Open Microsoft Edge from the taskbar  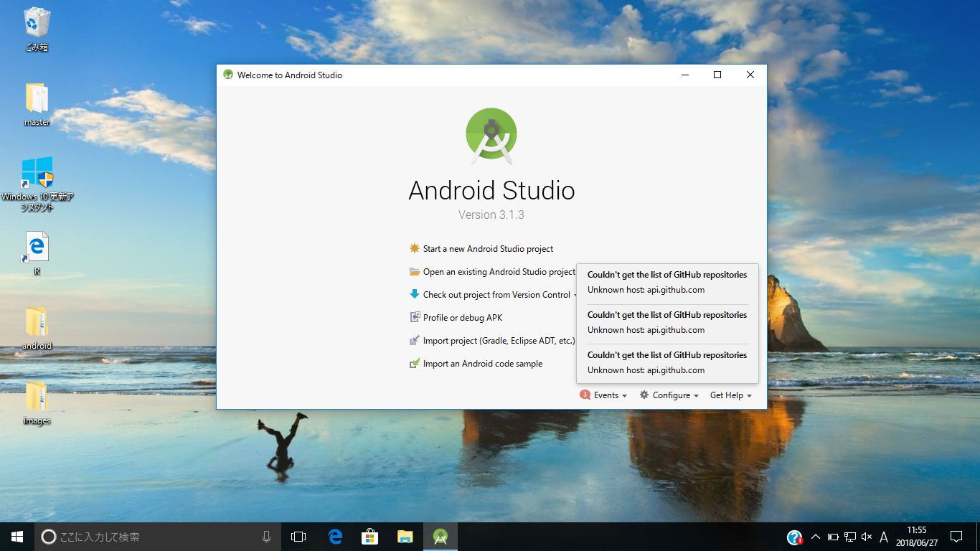tap(335, 537)
